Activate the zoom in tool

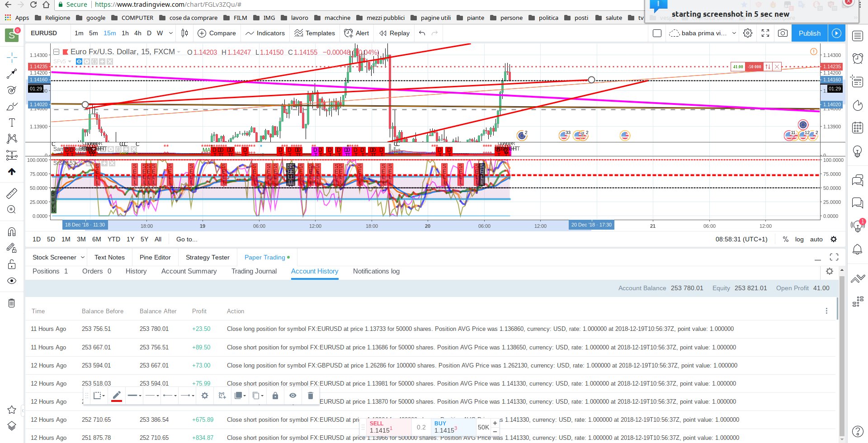click(12, 209)
